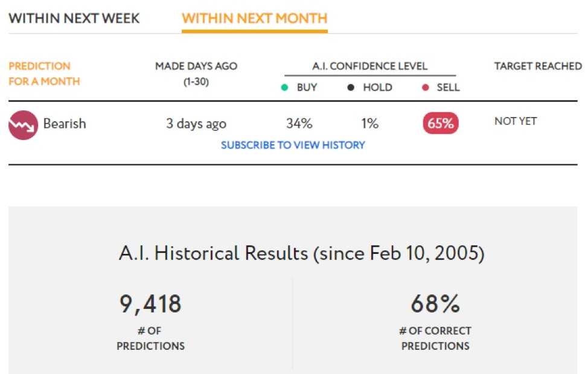Click the green Buy legend dot
The width and height of the screenshot is (588, 374).
pos(284,87)
